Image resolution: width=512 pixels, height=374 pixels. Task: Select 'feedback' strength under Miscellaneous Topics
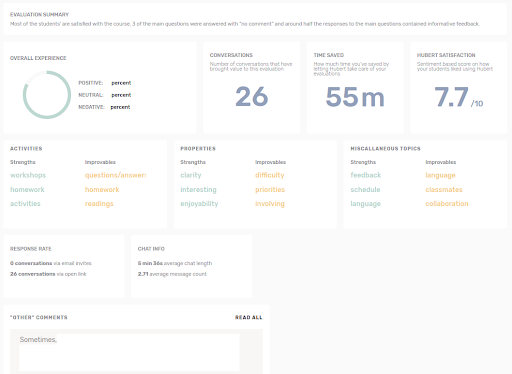pyautogui.click(x=366, y=175)
